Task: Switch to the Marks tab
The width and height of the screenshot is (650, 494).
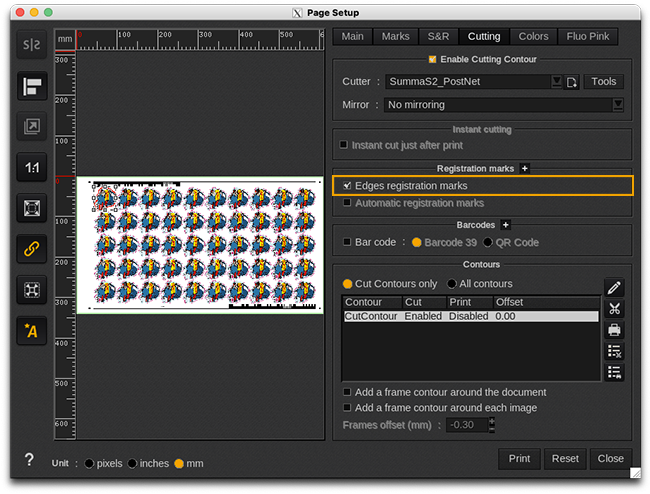Action: pyautogui.click(x=395, y=37)
